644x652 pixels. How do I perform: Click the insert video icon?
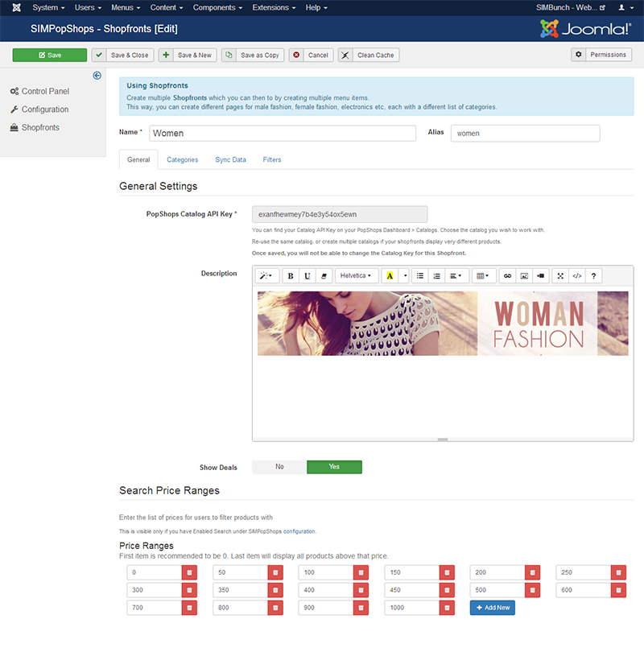click(540, 275)
